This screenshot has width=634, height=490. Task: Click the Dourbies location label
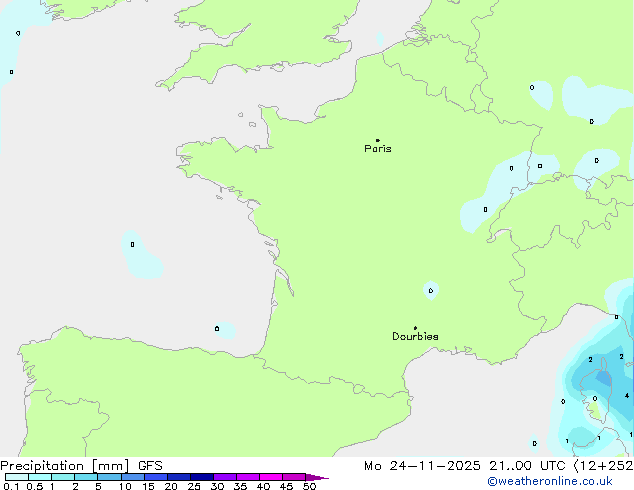(415, 336)
